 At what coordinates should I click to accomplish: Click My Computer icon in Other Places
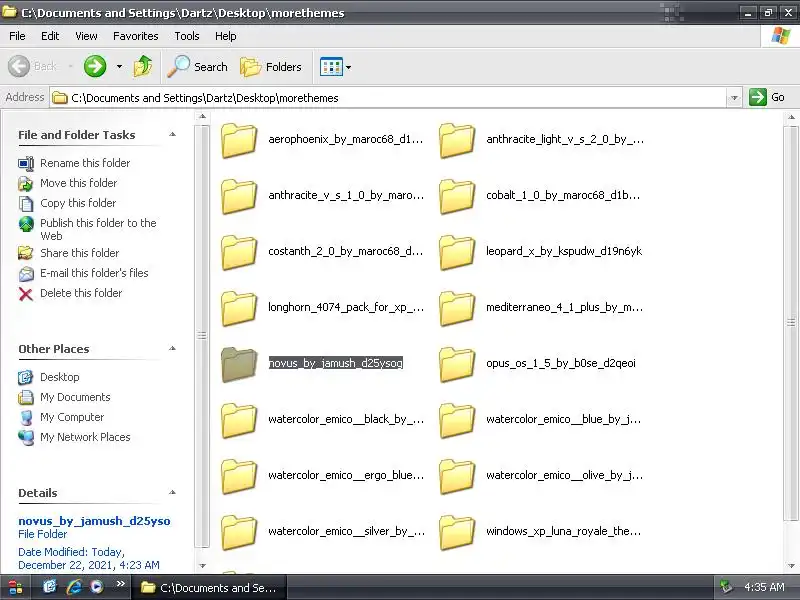point(26,418)
